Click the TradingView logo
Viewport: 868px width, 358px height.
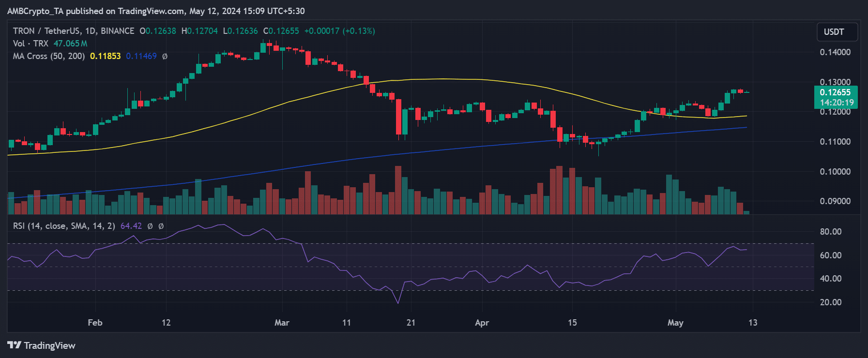click(42, 345)
